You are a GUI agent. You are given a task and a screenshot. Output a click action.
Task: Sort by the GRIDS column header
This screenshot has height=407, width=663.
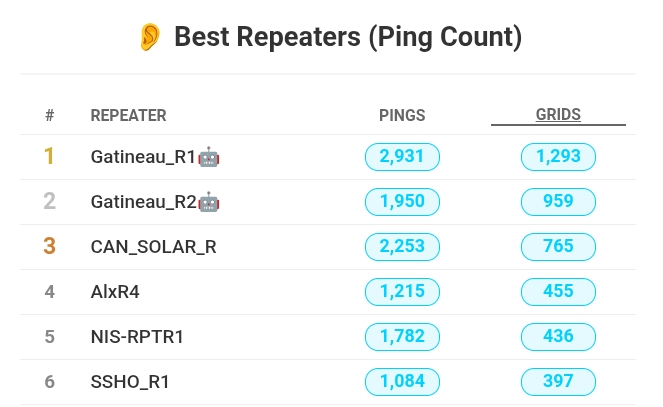[558, 115]
